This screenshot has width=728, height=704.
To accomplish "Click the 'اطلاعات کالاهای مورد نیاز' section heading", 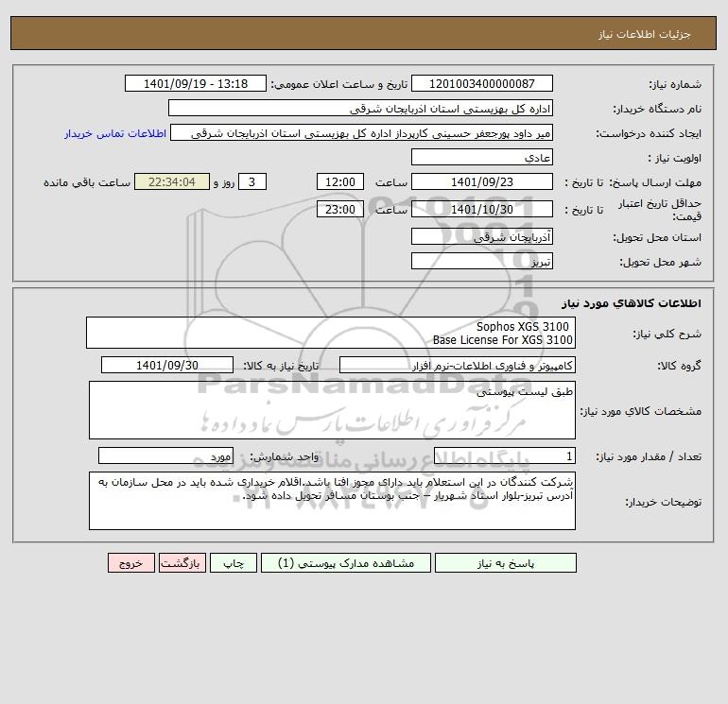I will pos(632,303).
